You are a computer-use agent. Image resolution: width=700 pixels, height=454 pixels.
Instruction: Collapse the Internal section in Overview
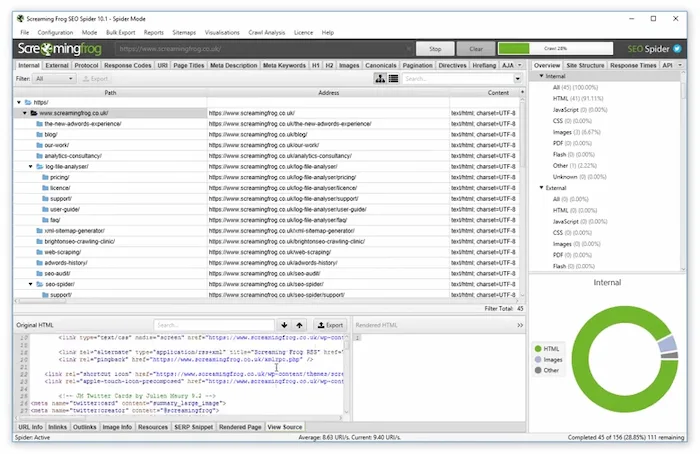pyautogui.click(x=541, y=77)
